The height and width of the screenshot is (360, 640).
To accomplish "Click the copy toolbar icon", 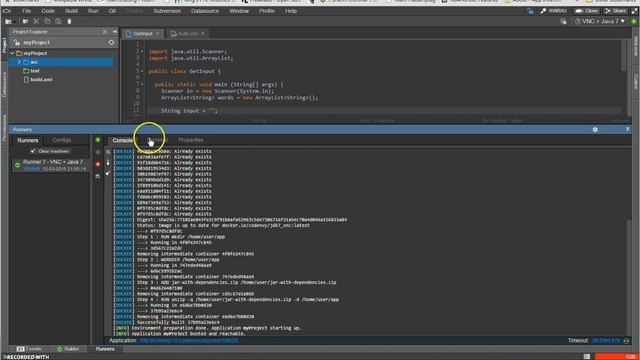I will pos(47,21).
